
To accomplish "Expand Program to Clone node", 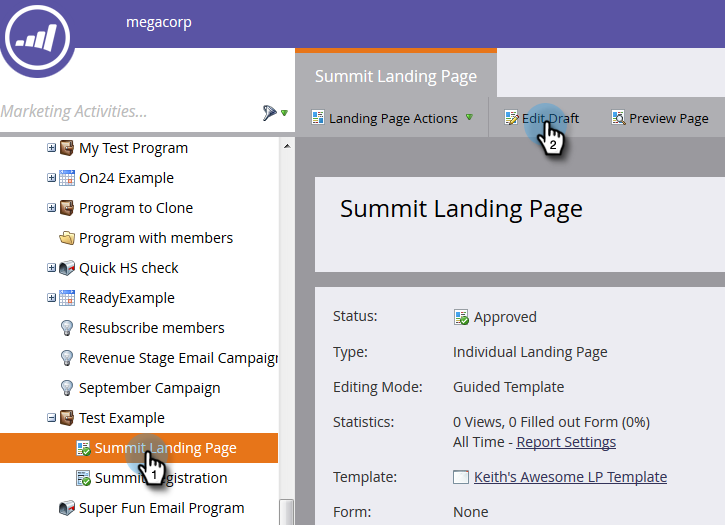I will click(51, 208).
